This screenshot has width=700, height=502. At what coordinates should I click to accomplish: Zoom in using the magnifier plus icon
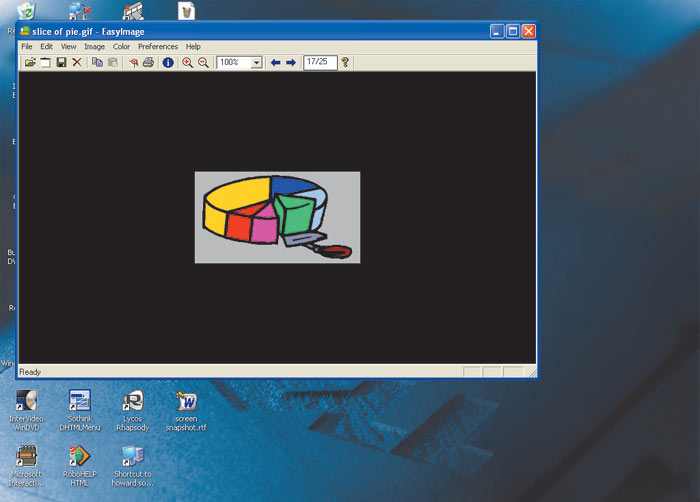pyautogui.click(x=187, y=63)
